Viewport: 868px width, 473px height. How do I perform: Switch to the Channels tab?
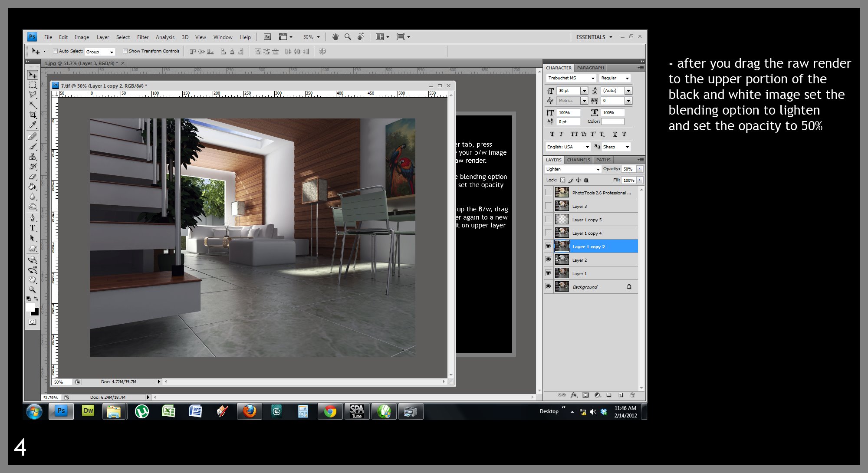578,160
